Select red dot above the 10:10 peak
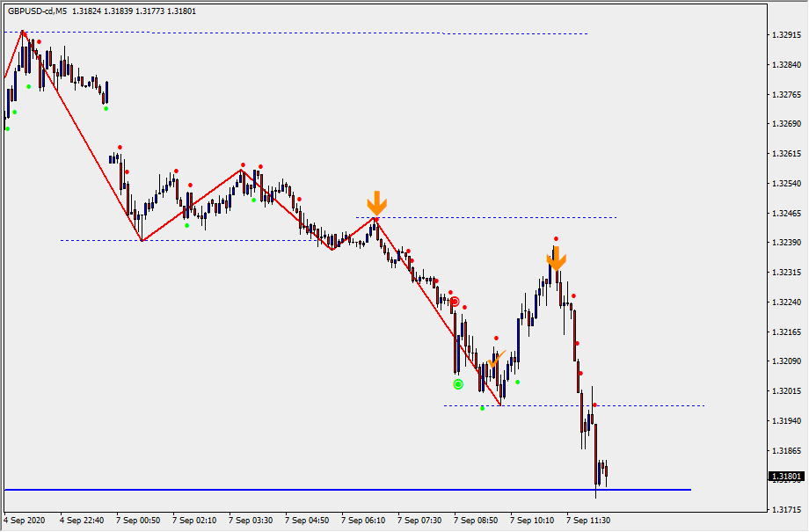Image resolution: width=809 pixels, height=532 pixels. tap(556, 238)
